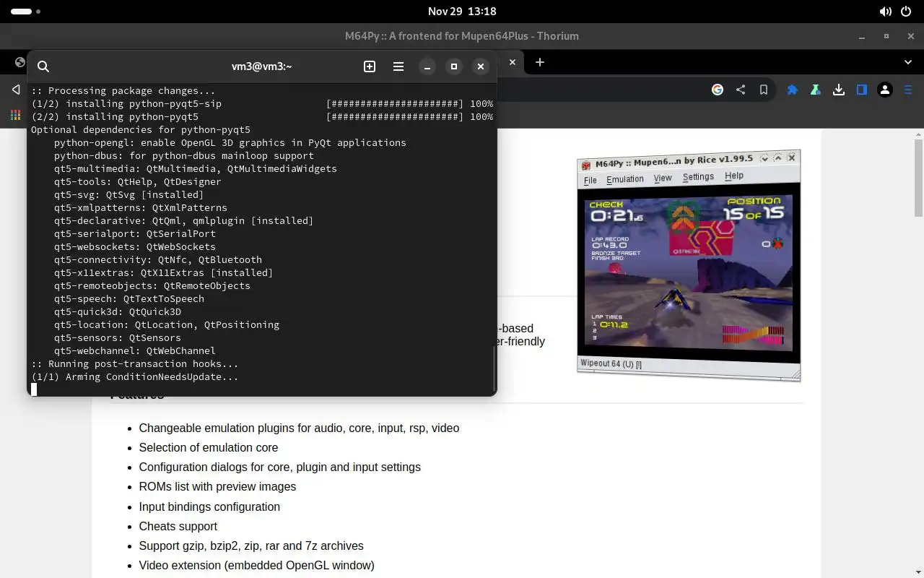This screenshot has width=924, height=578.
Task: Click the 'qt5-multimedia' dependency line
Action: click(196, 168)
